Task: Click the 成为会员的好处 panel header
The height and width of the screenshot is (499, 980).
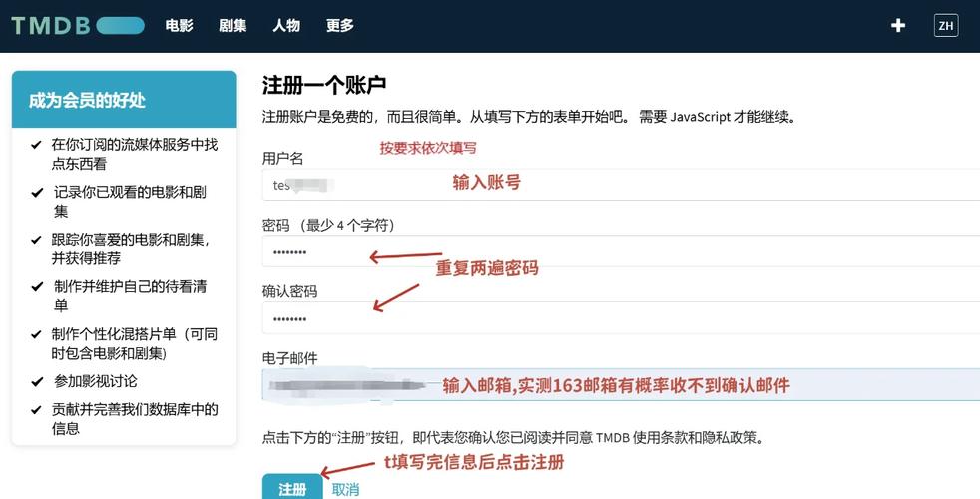Action: pos(124,100)
